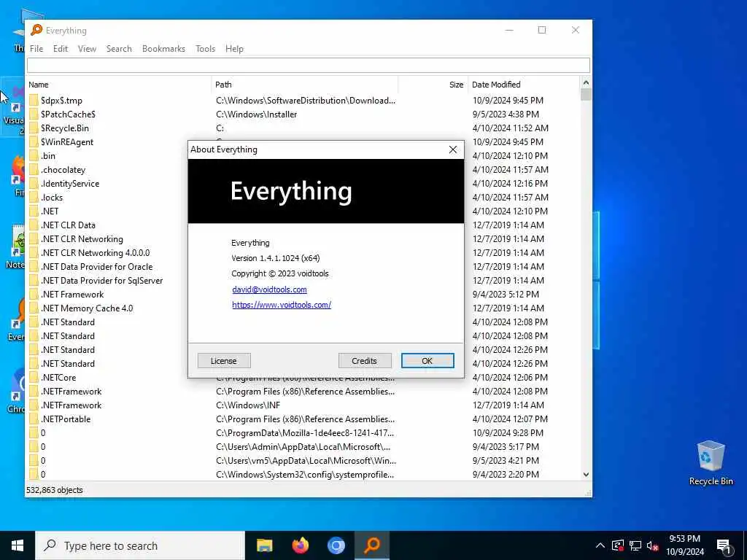Open the Edit menu
747x560 pixels.
(61, 49)
